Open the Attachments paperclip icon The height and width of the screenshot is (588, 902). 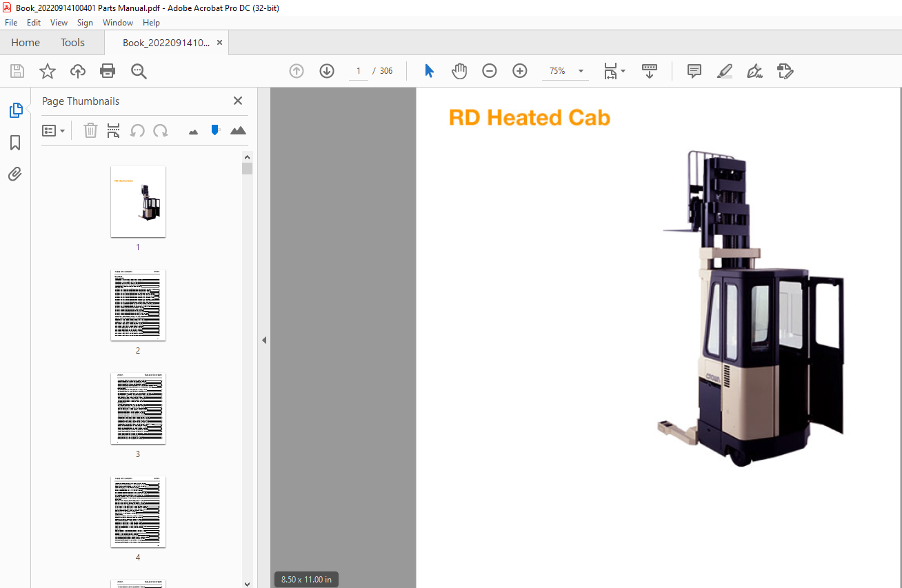tap(15, 174)
